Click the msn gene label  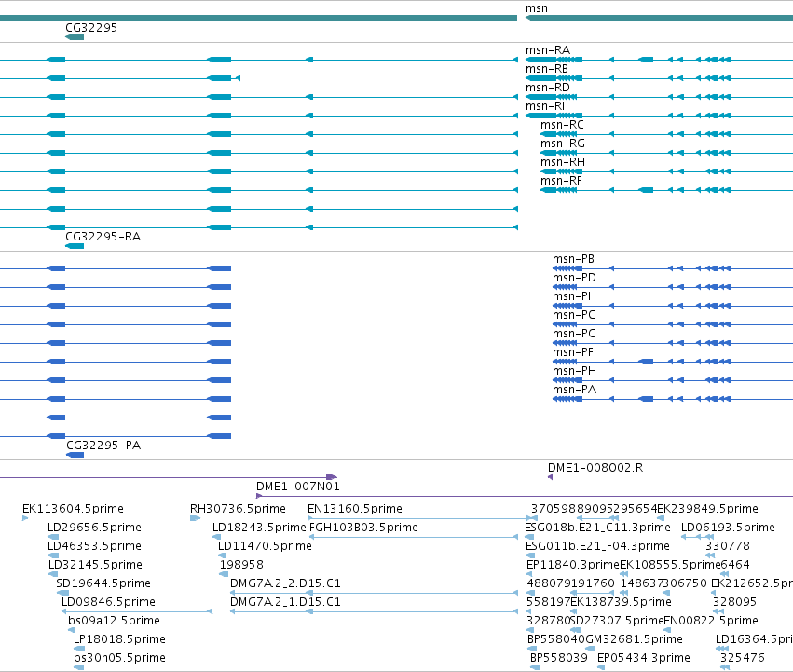coord(536,8)
